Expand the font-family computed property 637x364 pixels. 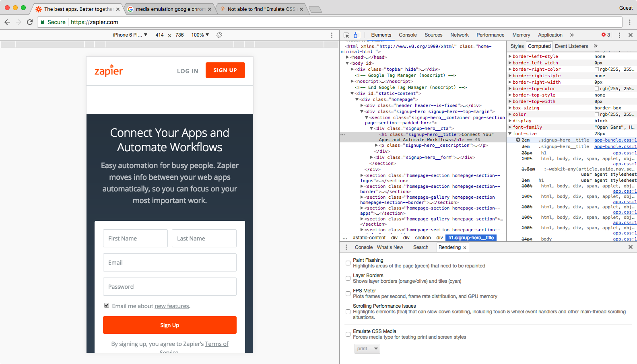coord(510,127)
